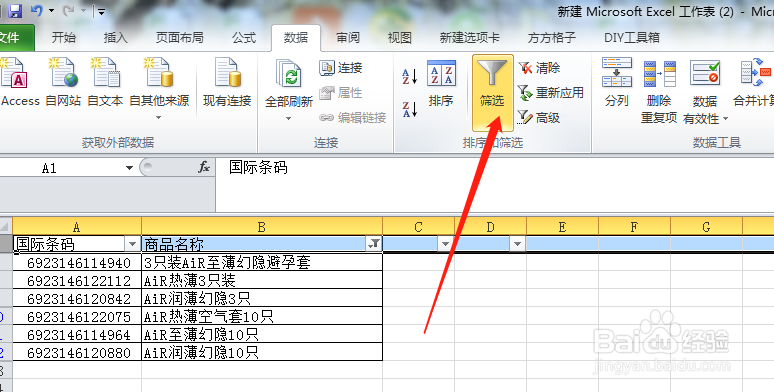Select cell with barcode 6923146122112

77,280
